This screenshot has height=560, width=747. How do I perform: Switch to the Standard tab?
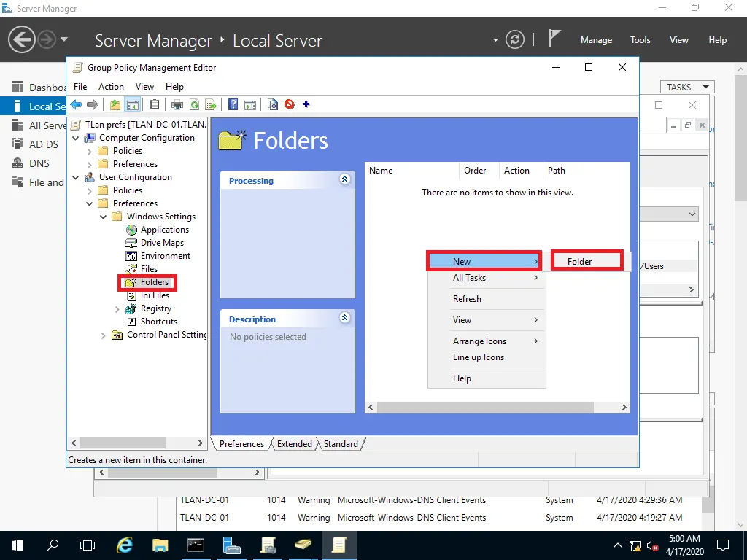point(341,444)
